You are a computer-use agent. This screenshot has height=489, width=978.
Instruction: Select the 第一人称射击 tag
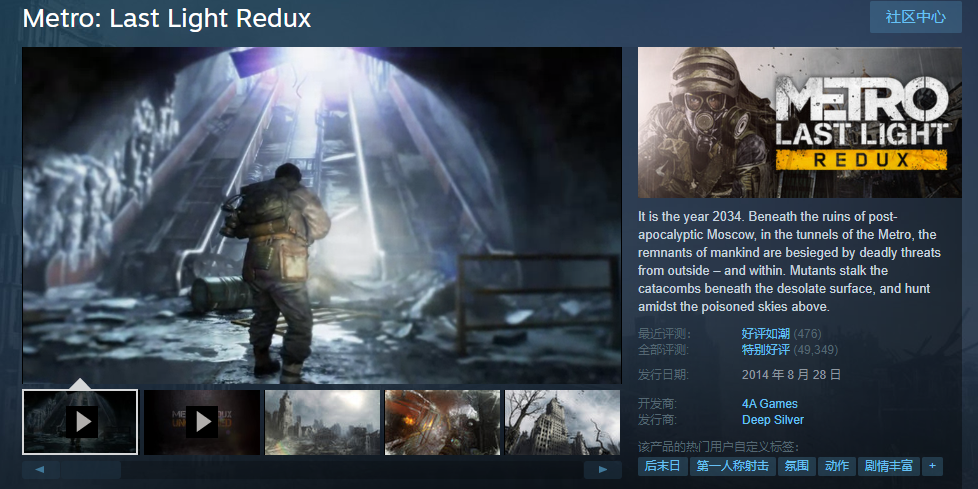(x=733, y=466)
